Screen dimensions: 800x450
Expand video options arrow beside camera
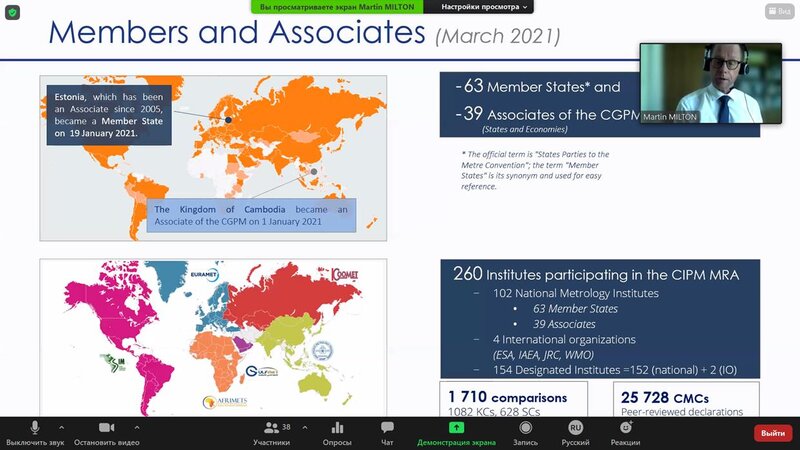[137, 427]
